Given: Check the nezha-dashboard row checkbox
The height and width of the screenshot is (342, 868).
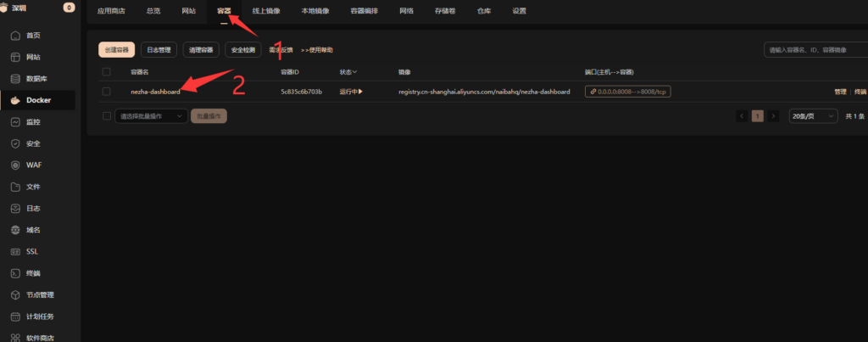Looking at the screenshot, I should coord(106,92).
